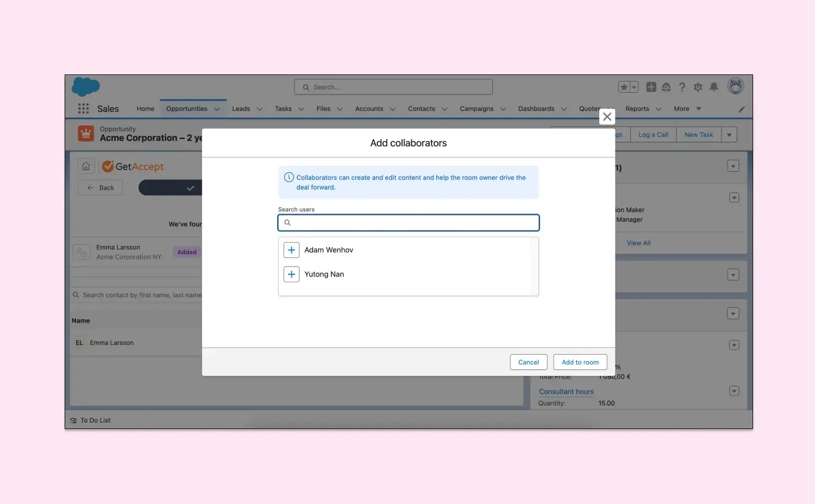The width and height of the screenshot is (815, 504).
Task: Close the Add collaborators dialog
Action: point(607,117)
